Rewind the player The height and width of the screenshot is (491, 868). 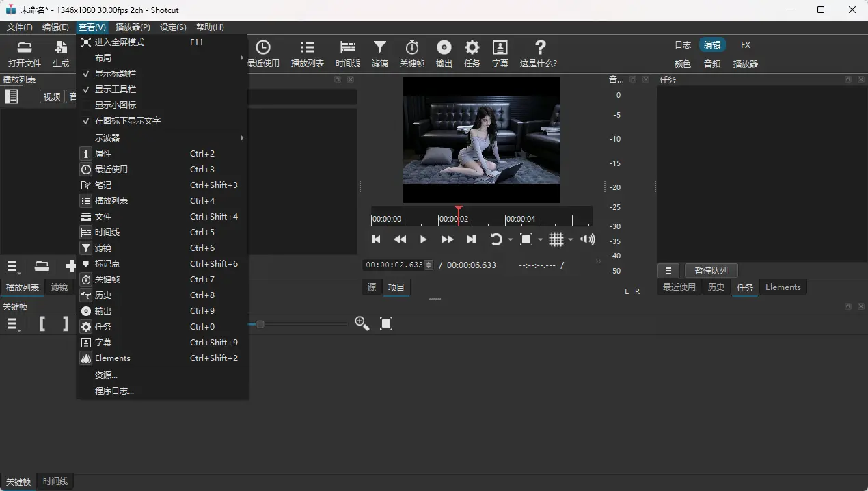[x=400, y=239]
